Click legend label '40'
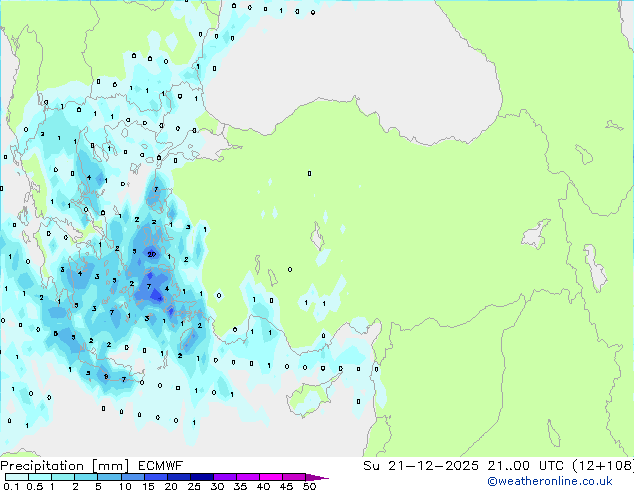The height and width of the screenshot is (490, 634). tap(263, 486)
